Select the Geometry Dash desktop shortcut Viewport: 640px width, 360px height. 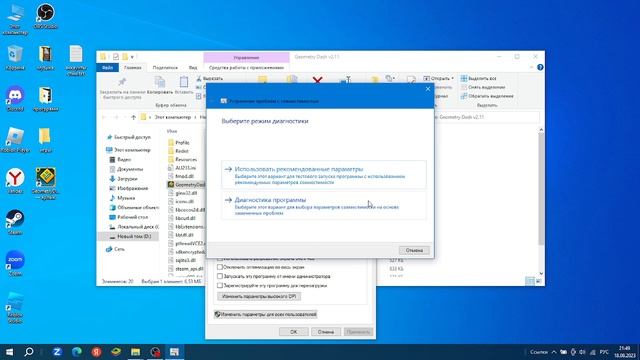[x=45, y=183]
